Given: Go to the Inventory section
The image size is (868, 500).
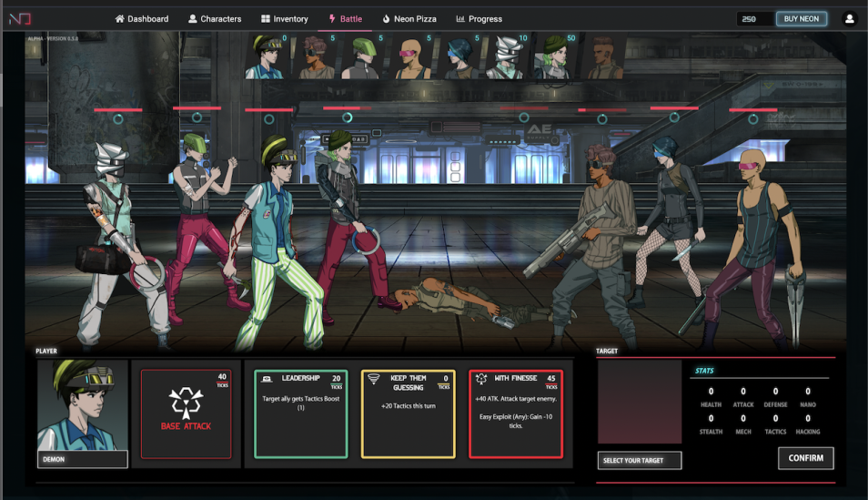Looking at the screenshot, I should [285, 19].
